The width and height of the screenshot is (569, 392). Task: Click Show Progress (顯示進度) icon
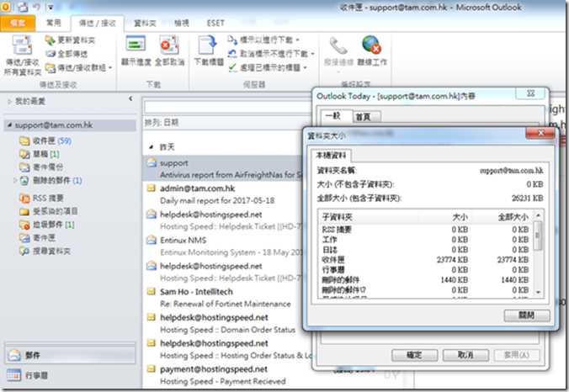click(x=136, y=44)
